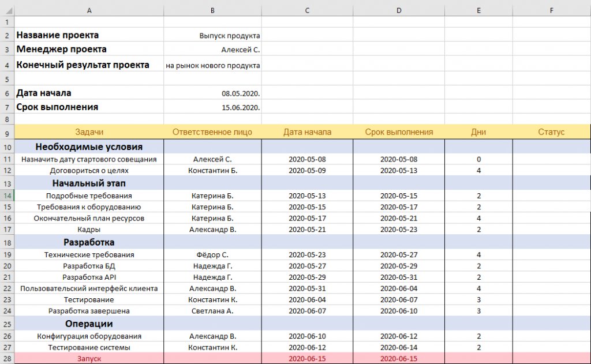Select row 28 header
The width and height of the screenshot is (591, 364).
point(7,359)
